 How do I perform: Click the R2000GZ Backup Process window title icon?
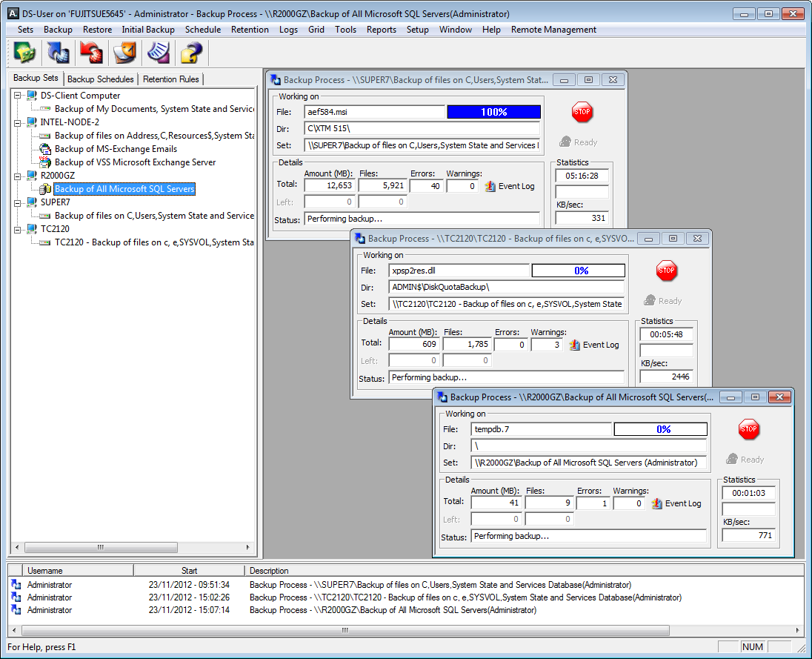[x=443, y=397]
